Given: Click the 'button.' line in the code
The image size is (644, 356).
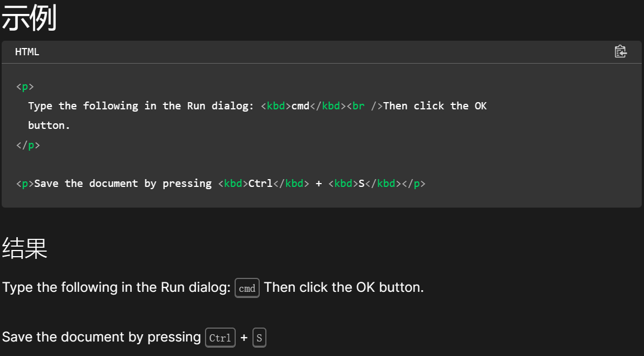Looking at the screenshot, I should point(49,126).
